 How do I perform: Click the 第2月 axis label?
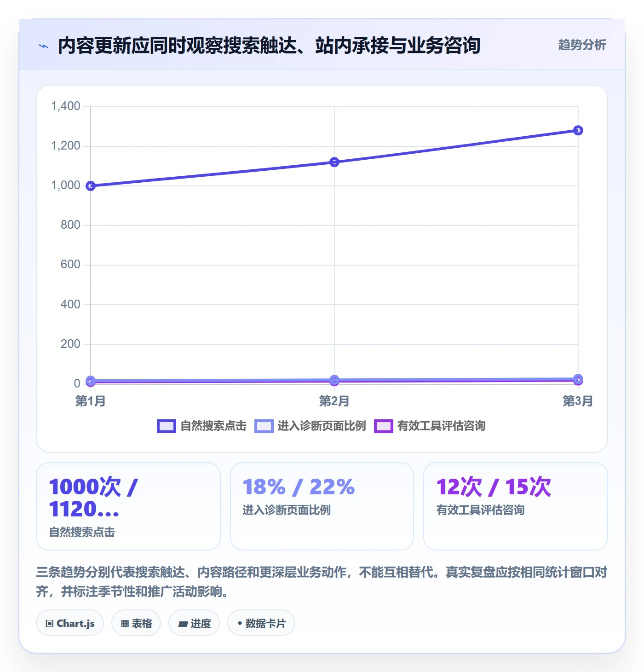tap(334, 401)
